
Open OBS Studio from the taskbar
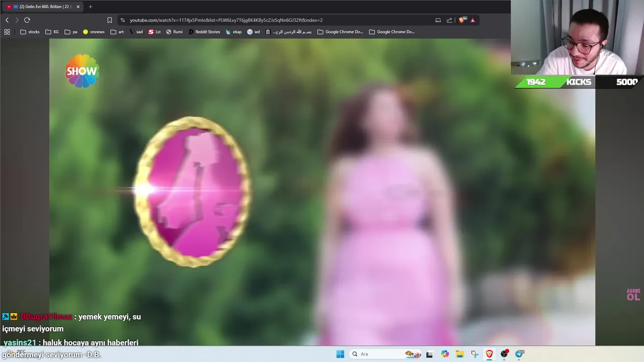(x=504, y=354)
